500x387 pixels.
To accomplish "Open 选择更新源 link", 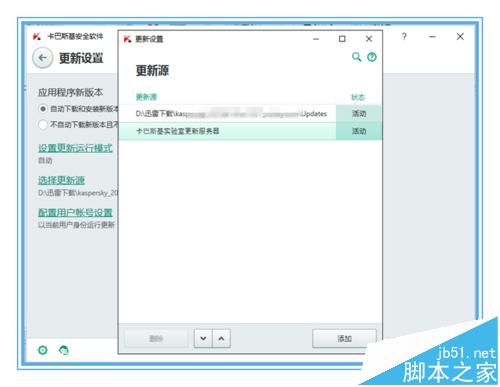I will 61,180.
